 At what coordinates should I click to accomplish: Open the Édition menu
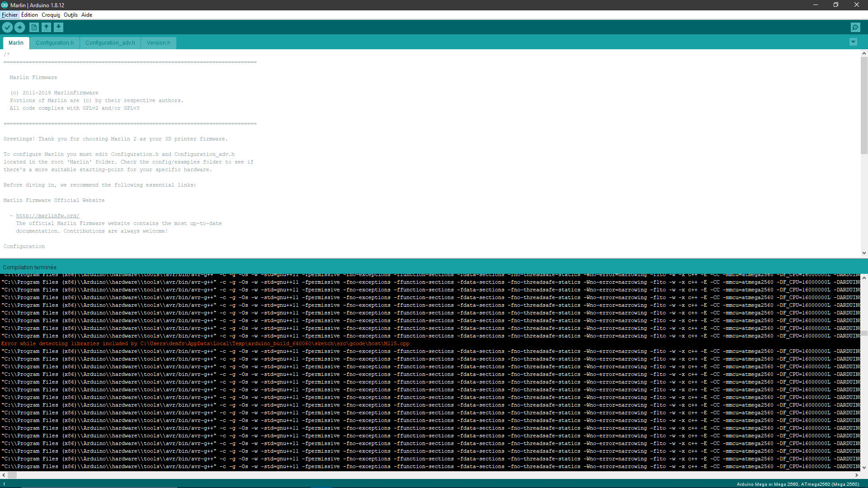pos(29,15)
